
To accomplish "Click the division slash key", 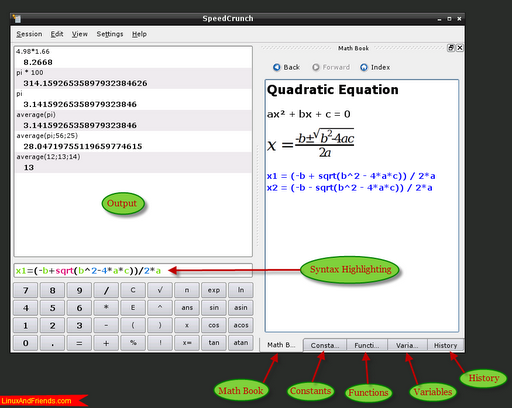I will click(106, 290).
